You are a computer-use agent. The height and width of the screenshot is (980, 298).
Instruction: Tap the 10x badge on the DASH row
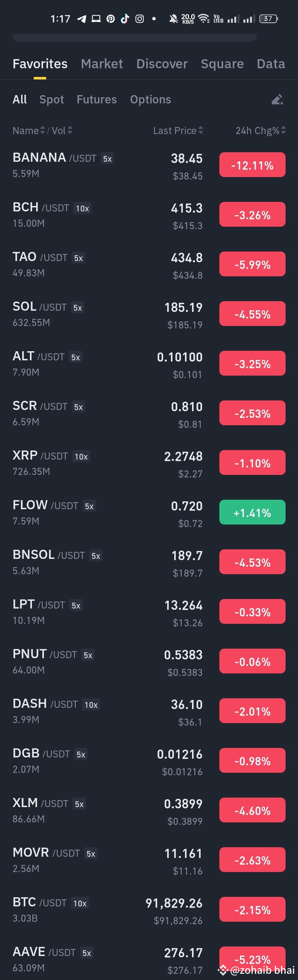[x=91, y=704]
